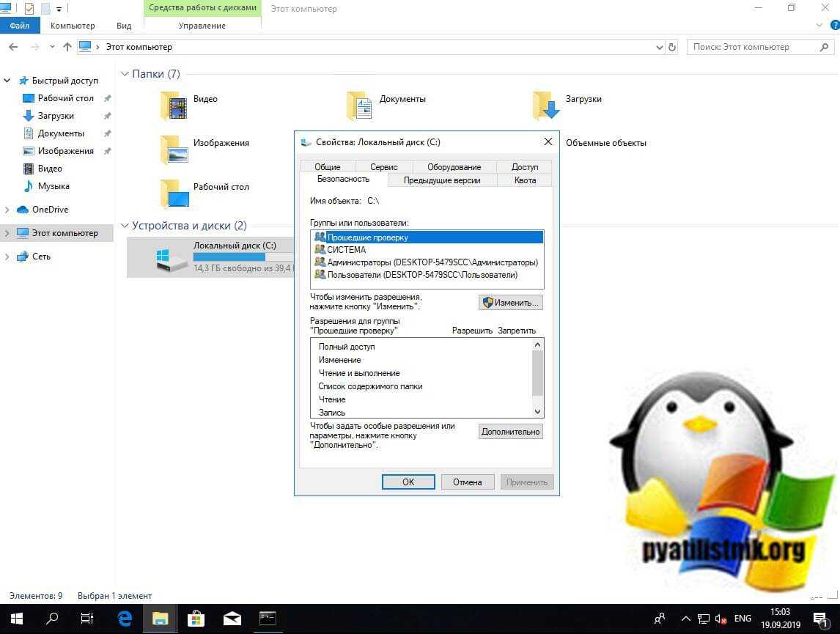Screen dimensions: 840x634
Task: Open address bar history dropdown
Action: click(x=660, y=47)
